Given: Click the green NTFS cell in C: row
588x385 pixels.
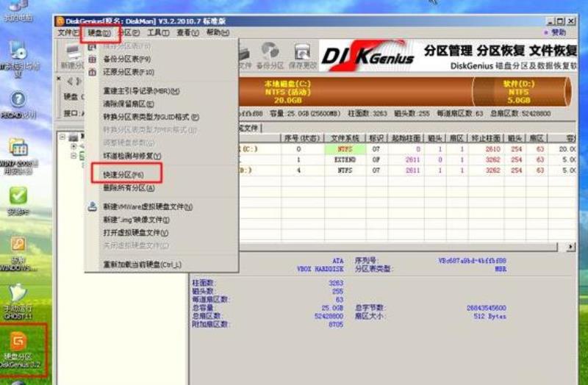Looking at the screenshot, I should tap(345, 149).
